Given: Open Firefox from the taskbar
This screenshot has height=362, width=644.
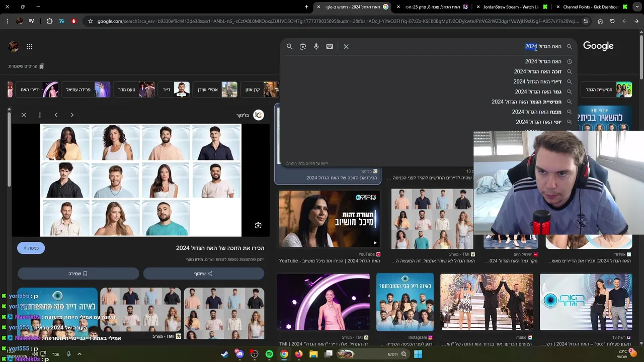Looking at the screenshot, I should click(299, 354).
